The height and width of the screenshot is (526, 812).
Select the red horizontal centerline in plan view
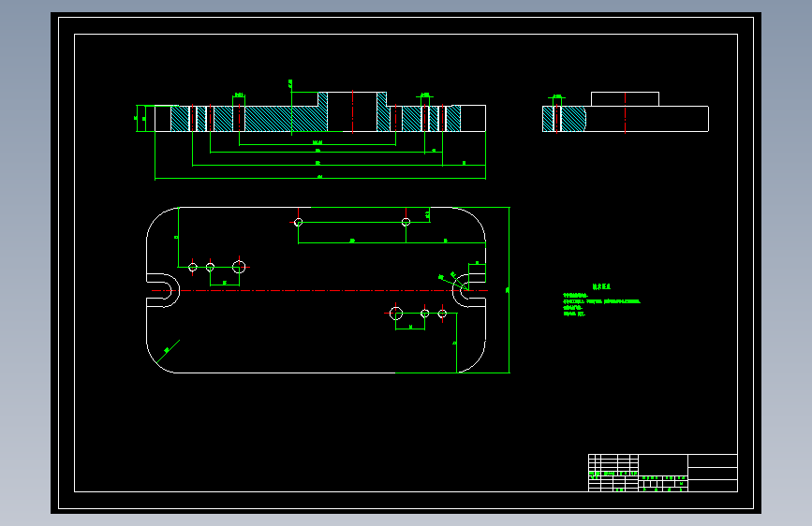tap(319, 290)
